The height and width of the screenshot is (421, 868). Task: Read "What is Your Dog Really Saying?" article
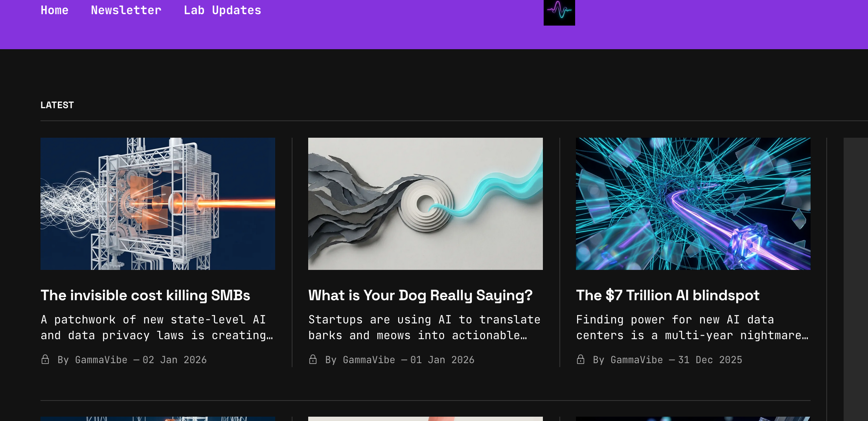pyautogui.click(x=420, y=295)
